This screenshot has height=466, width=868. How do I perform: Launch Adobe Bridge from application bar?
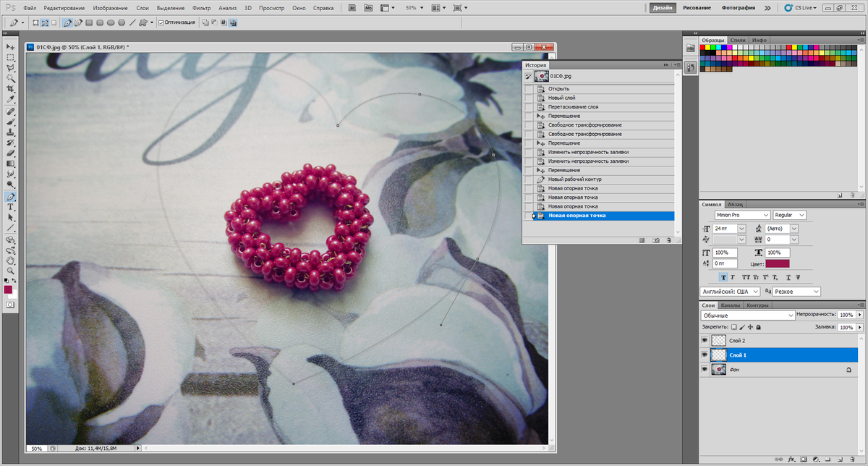pyautogui.click(x=352, y=7)
